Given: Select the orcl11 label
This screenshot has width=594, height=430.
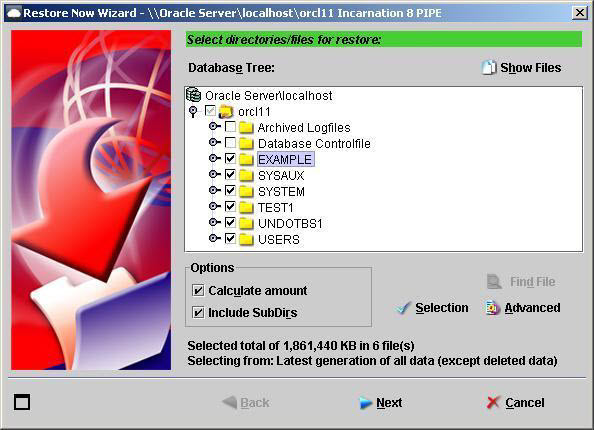Looking at the screenshot, I should pyautogui.click(x=254, y=112).
